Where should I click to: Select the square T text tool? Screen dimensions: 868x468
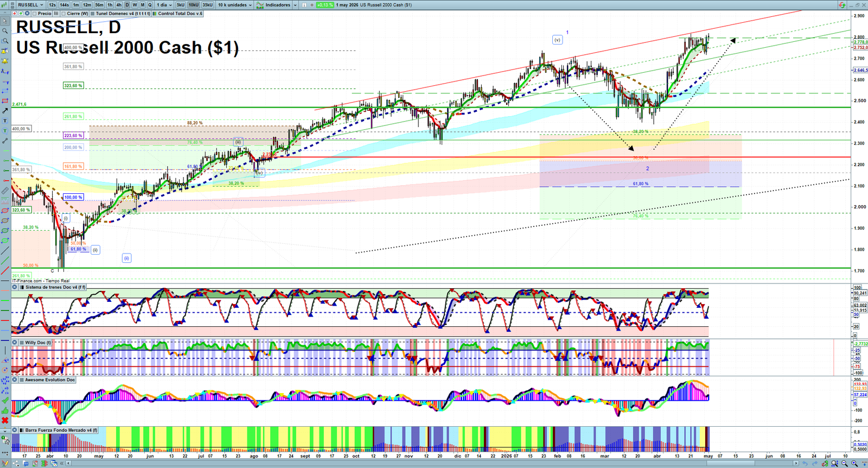coord(5,121)
